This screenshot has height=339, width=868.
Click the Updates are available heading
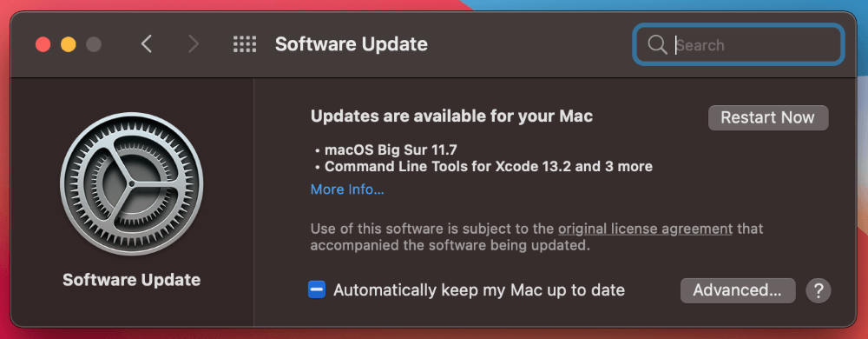click(451, 116)
